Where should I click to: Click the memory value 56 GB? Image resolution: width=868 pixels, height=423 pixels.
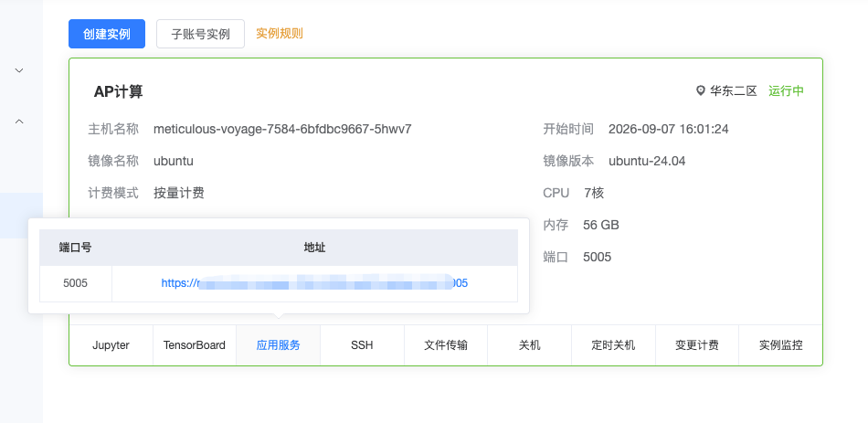[x=601, y=226]
